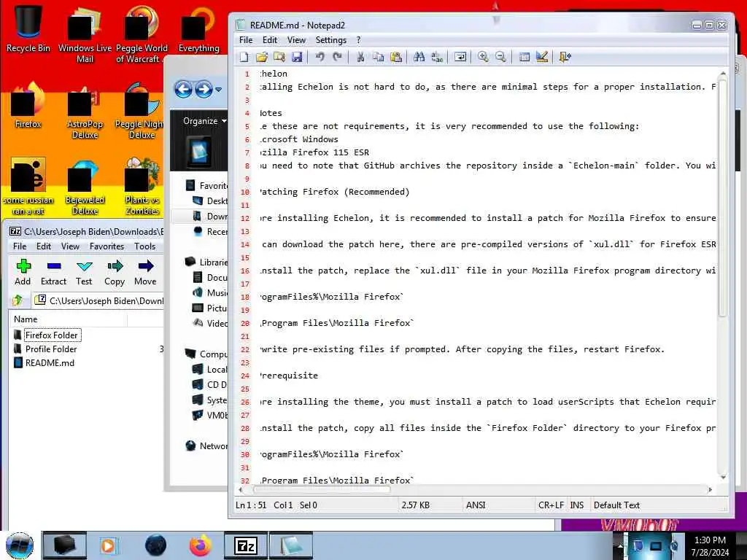The height and width of the screenshot is (560, 747).
Task: Click Copy icon in Notepad2 toolbar
Action: (x=379, y=57)
